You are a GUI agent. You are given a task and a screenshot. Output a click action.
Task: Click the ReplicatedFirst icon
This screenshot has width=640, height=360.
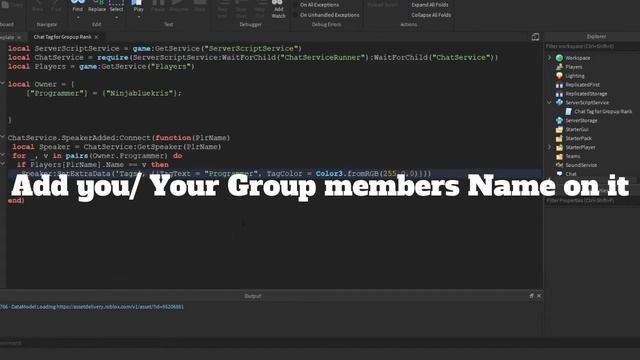pos(559,84)
